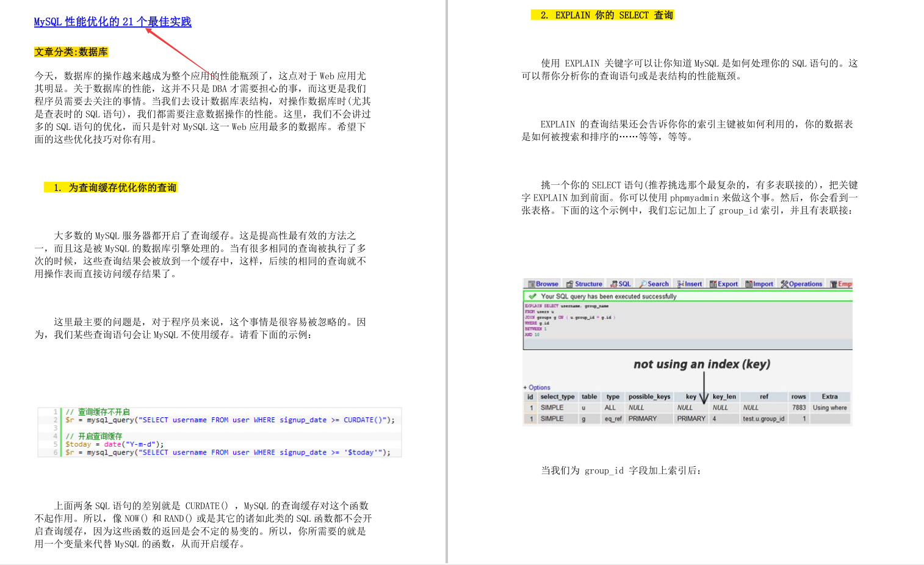Image resolution: width=924 pixels, height=565 pixels.
Task: Click 'Your SQL query has been executed successfully' message
Action: [608, 297]
